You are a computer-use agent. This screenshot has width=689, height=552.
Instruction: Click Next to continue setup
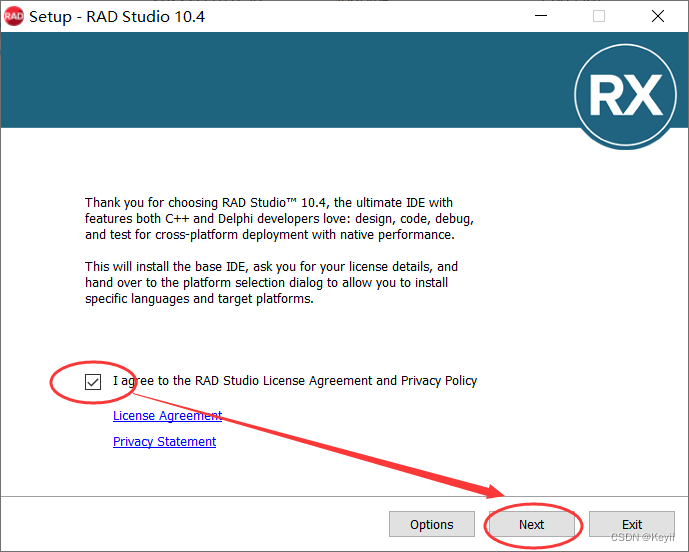[532, 524]
